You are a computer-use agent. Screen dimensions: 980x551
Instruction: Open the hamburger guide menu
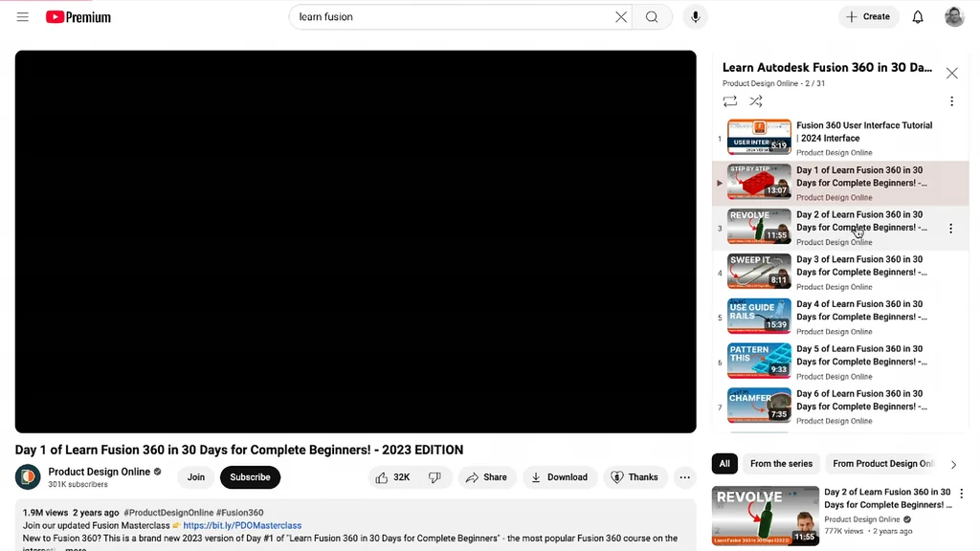(23, 17)
